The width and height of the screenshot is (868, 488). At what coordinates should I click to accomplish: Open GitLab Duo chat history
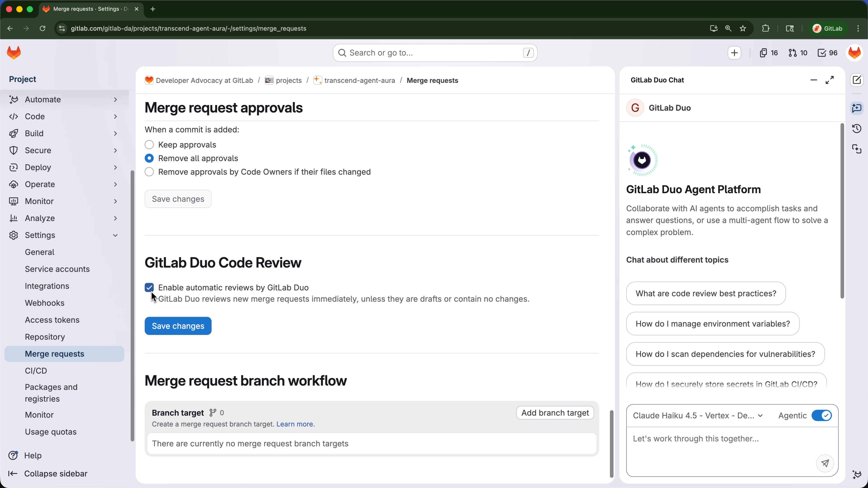coord(857,128)
